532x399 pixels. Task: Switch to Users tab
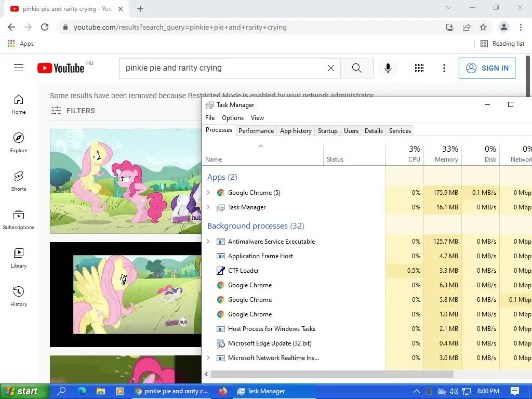(351, 130)
